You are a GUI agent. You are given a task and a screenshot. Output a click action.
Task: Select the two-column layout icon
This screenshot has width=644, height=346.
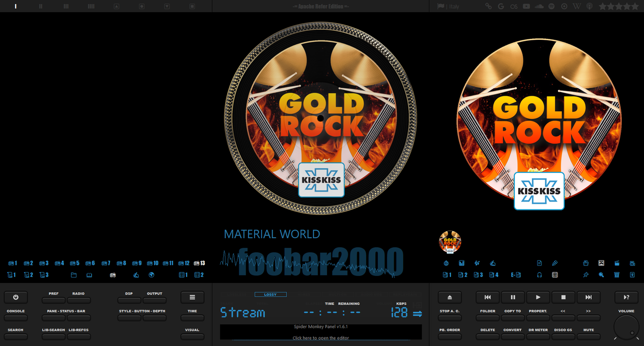coord(41,6)
